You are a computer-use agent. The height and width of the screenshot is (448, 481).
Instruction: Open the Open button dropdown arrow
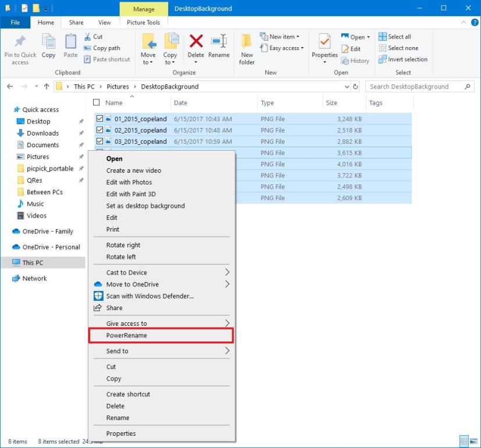368,37
